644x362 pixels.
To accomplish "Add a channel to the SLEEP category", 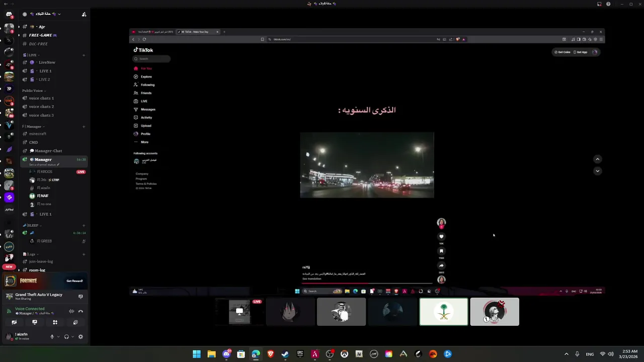I will coord(84,226).
